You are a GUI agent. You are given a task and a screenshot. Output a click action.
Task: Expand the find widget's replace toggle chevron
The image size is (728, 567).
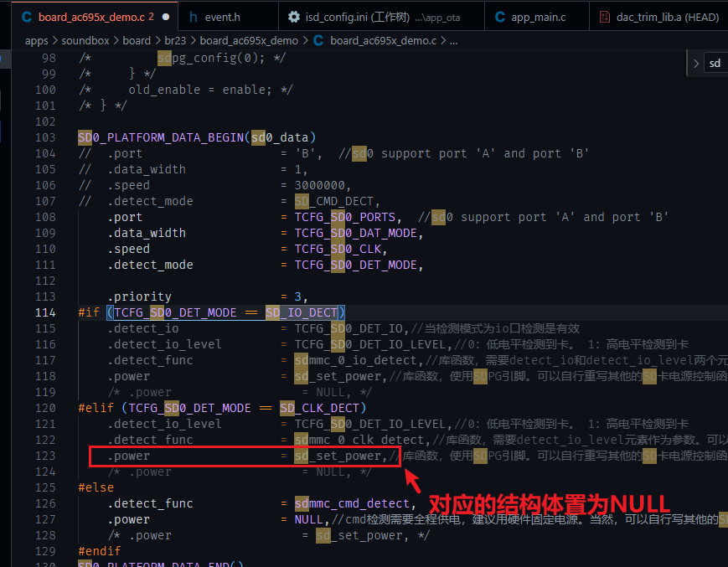[696, 64]
